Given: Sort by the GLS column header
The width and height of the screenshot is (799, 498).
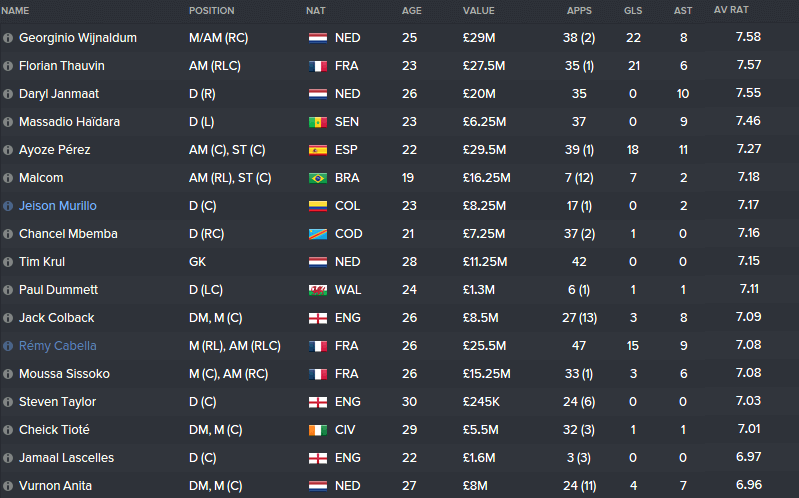Looking at the screenshot, I should (633, 11).
